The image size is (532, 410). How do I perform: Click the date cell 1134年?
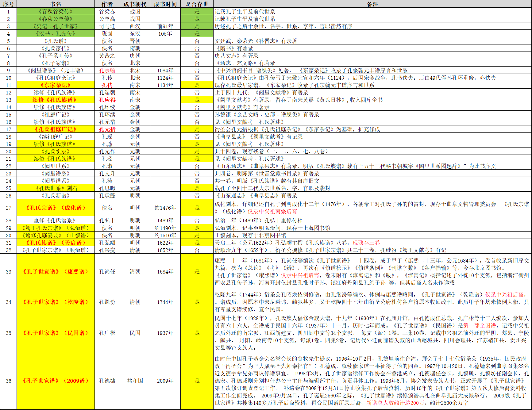tap(165, 85)
